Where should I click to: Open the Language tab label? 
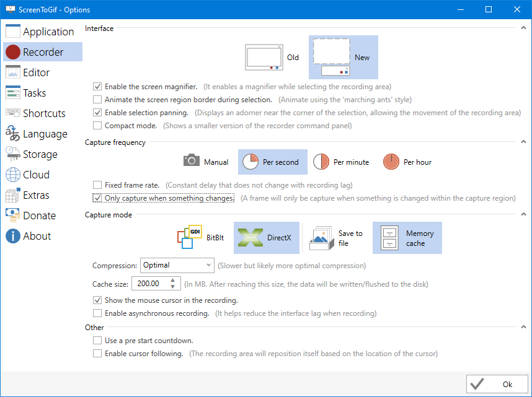click(45, 134)
